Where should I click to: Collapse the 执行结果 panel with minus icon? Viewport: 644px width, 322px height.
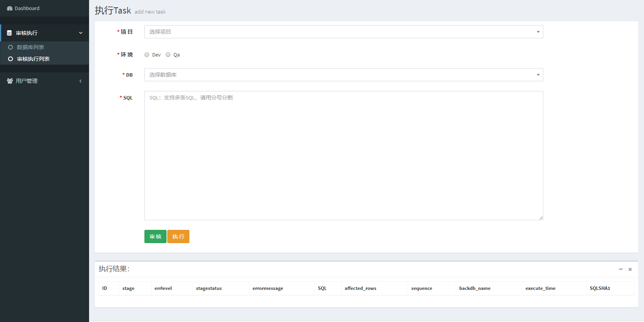tap(621, 269)
